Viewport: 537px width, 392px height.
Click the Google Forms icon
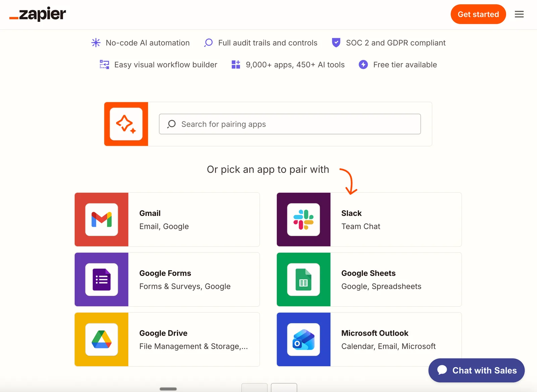click(101, 280)
